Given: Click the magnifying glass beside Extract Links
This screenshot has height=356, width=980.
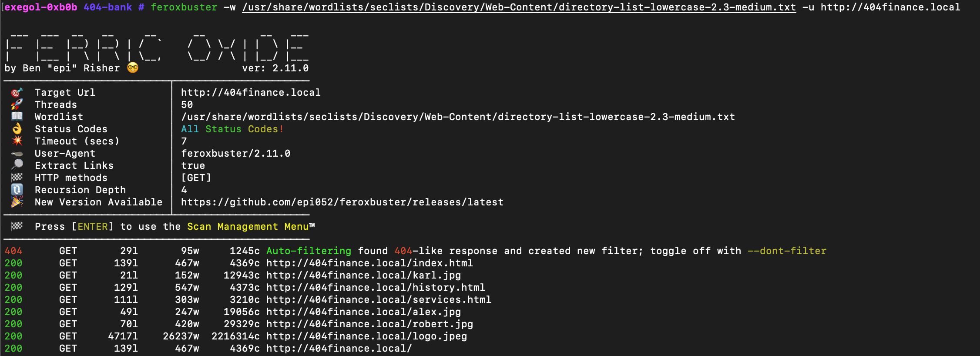Looking at the screenshot, I should [x=17, y=165].
